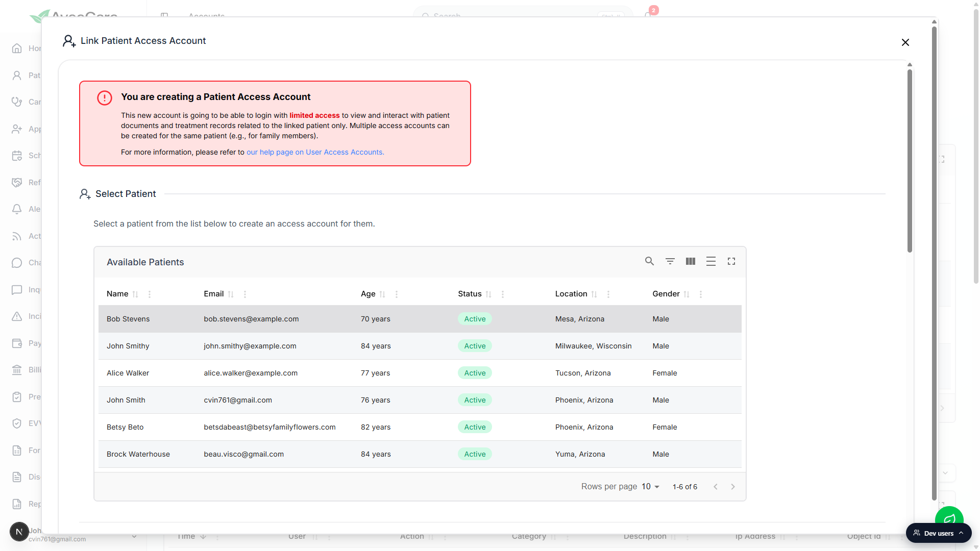
Task: Sort table by Location column
Action: 594,294
